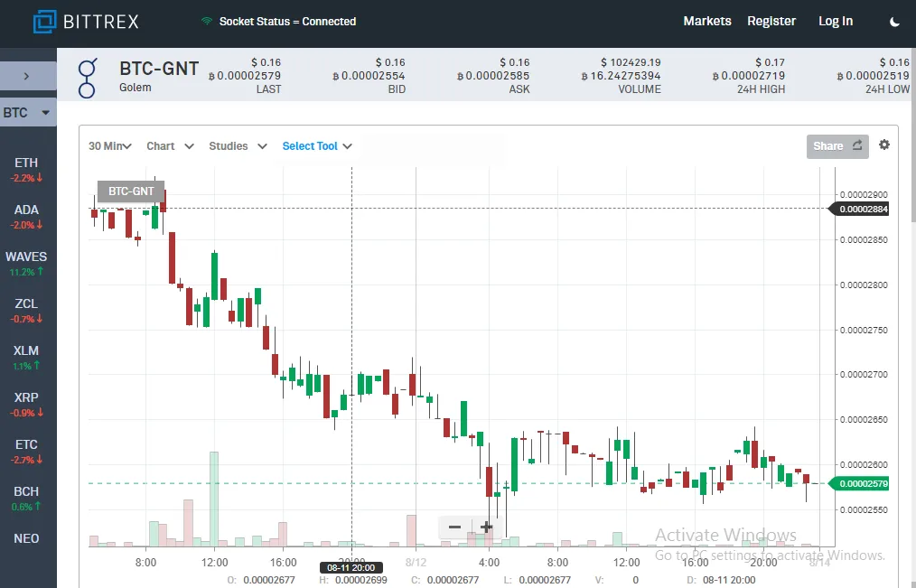
Task: Select NEO in the sidebar
Action: click(x=26, y=538)
